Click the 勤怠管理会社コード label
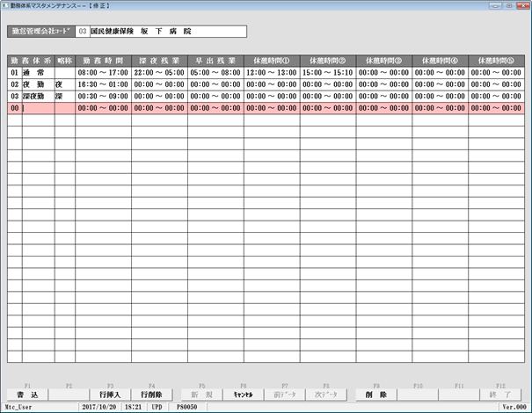Image resolution: width=532 pixels, height=413 pixels. tap(41, 32)
